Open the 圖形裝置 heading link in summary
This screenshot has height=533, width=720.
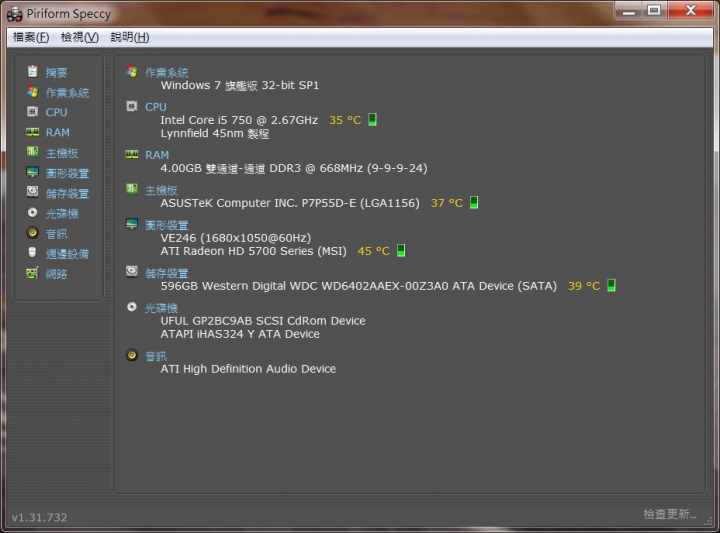point(167,225)
